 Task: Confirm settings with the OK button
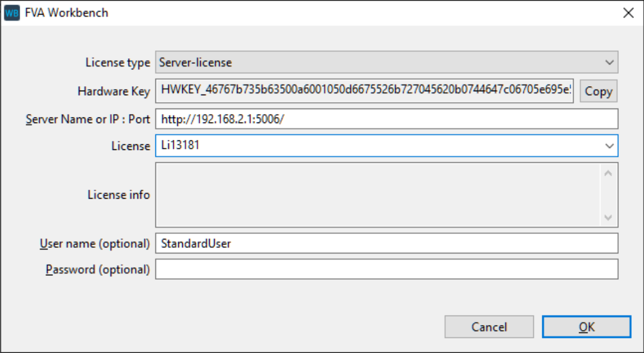tap(586, 327)
